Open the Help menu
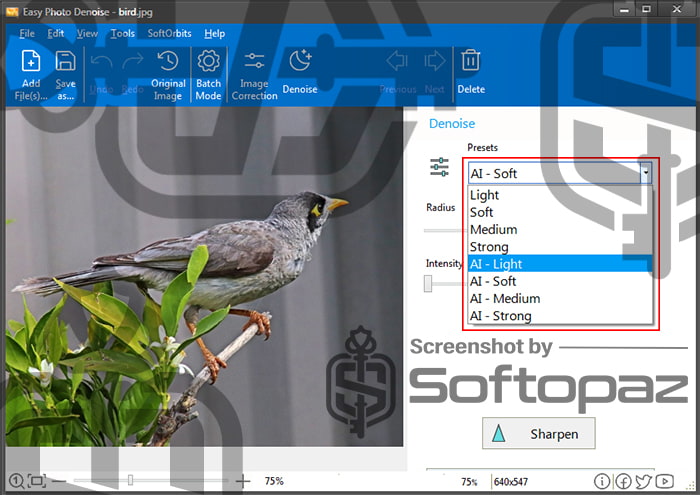 pyautogui.click(x=215, y=33)
